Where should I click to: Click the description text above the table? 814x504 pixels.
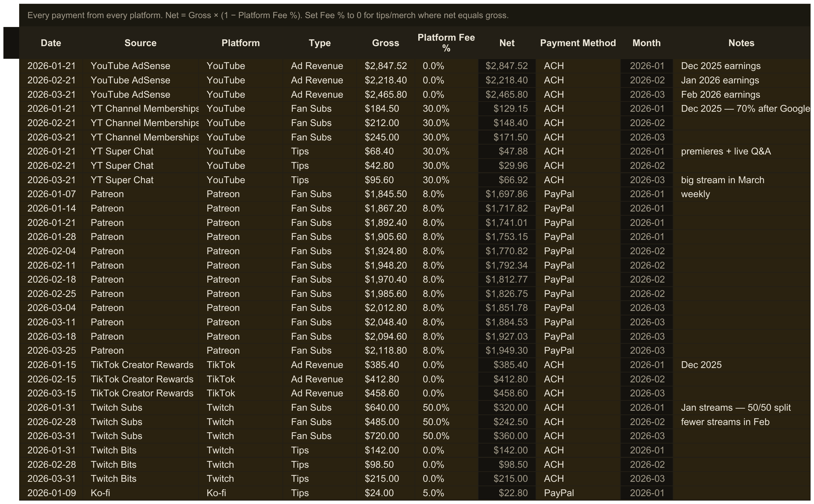point(268,15)
